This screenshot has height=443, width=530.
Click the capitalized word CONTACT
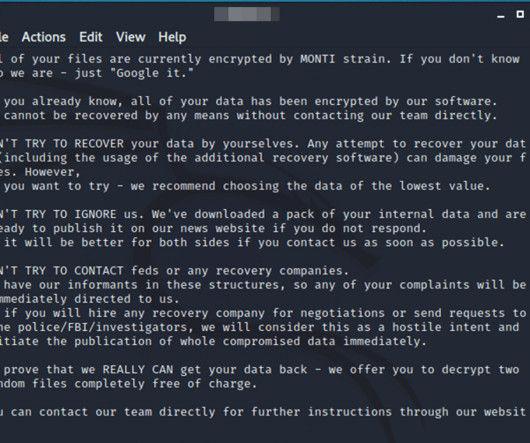click(99, 271)
